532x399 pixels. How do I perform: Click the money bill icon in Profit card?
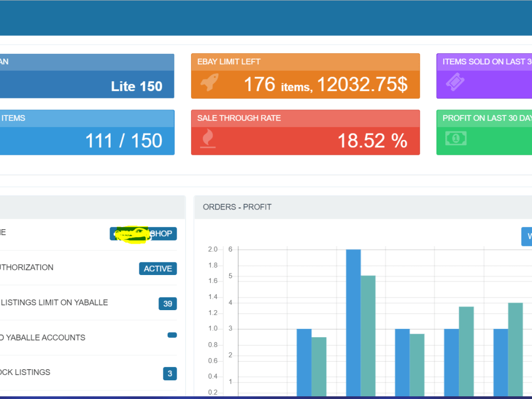tap(456, 138)
